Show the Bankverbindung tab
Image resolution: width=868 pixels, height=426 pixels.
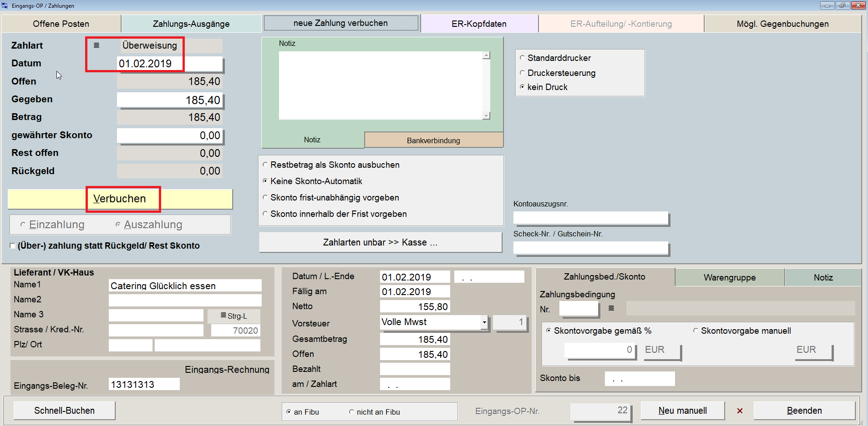click(433, 140)
